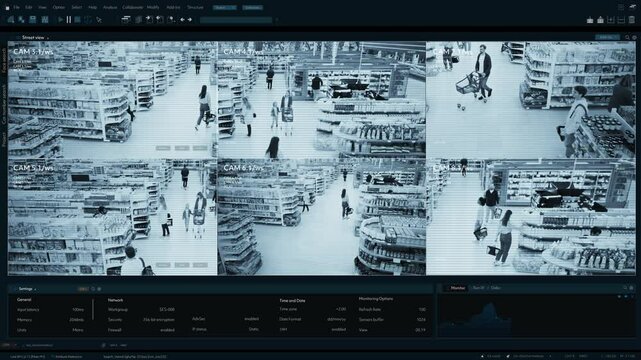Click the Refresh Rate setting row
Viewport: 641px width, 360px height.
(x=392, y=309)
